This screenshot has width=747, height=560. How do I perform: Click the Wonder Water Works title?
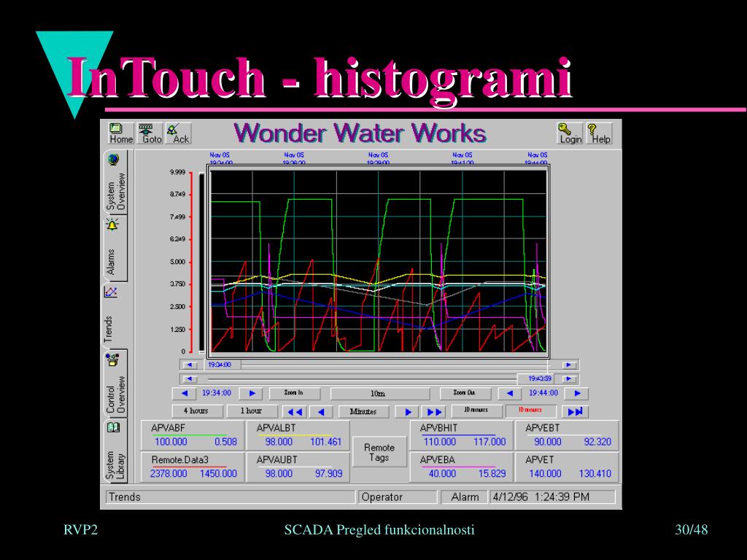(360, 133)
